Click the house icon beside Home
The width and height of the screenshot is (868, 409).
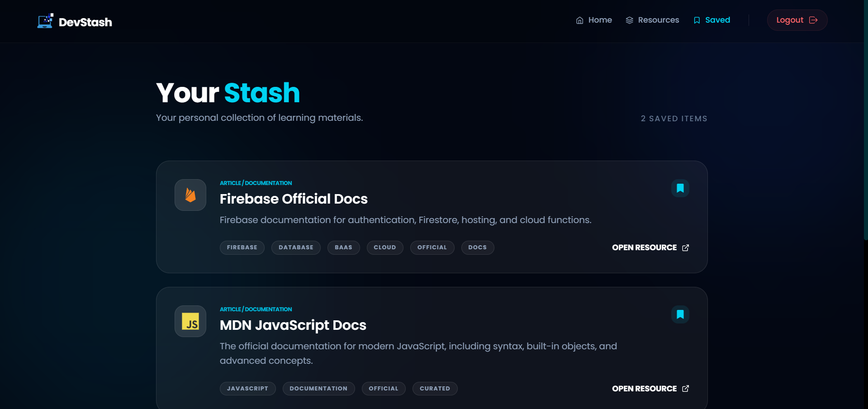coord(580,20)
